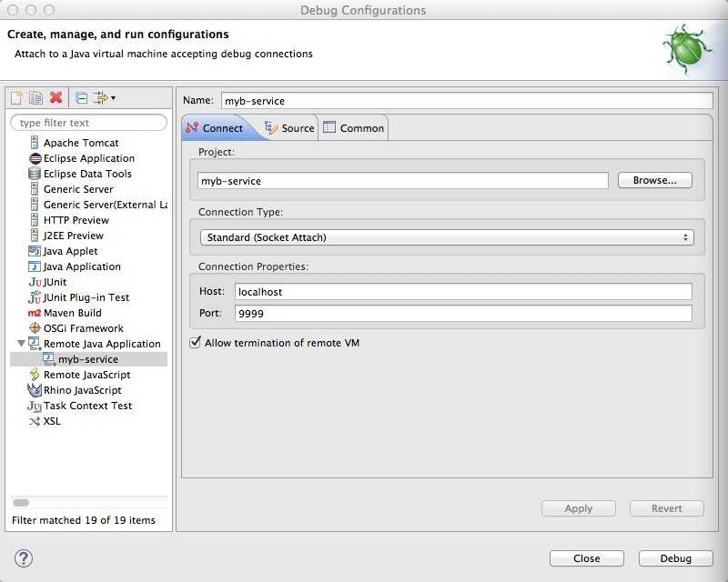
Task: Select the Task Context Test row label
Action: 87,406
